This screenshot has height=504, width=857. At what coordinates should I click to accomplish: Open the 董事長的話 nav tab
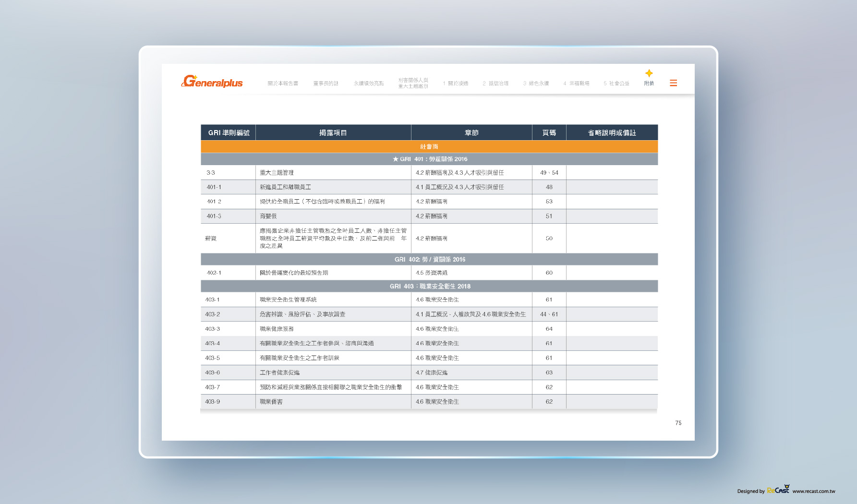click(326, 84)
